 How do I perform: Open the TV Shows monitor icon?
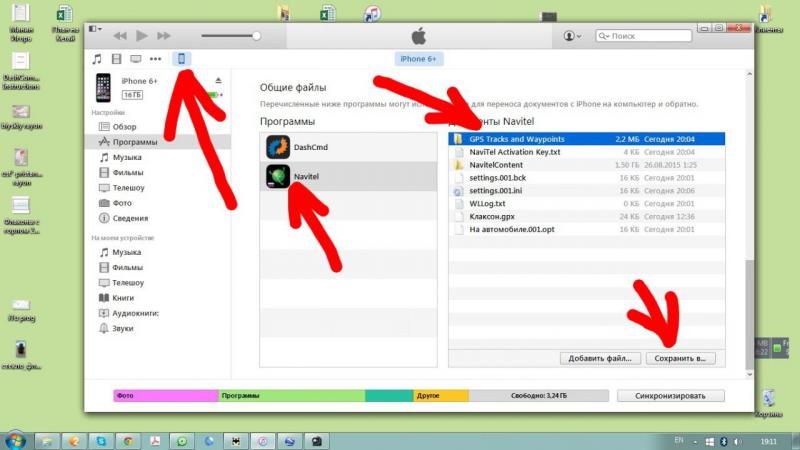pyautogui.click(x=136, y=59)
